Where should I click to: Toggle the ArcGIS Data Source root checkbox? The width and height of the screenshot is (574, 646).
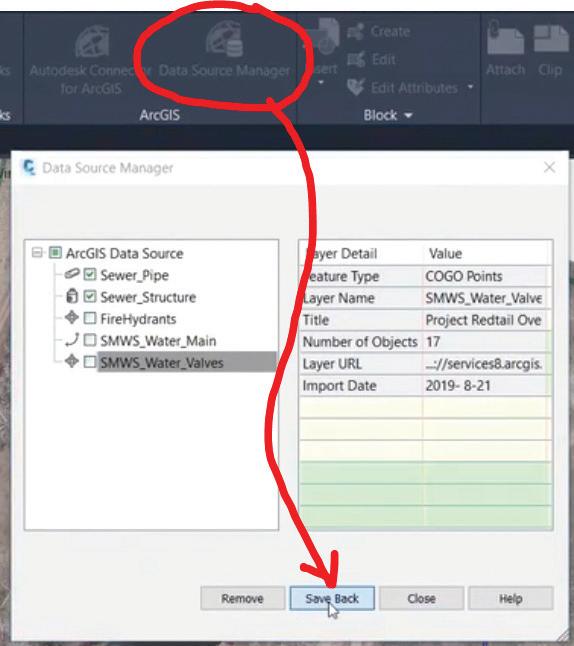55,253
